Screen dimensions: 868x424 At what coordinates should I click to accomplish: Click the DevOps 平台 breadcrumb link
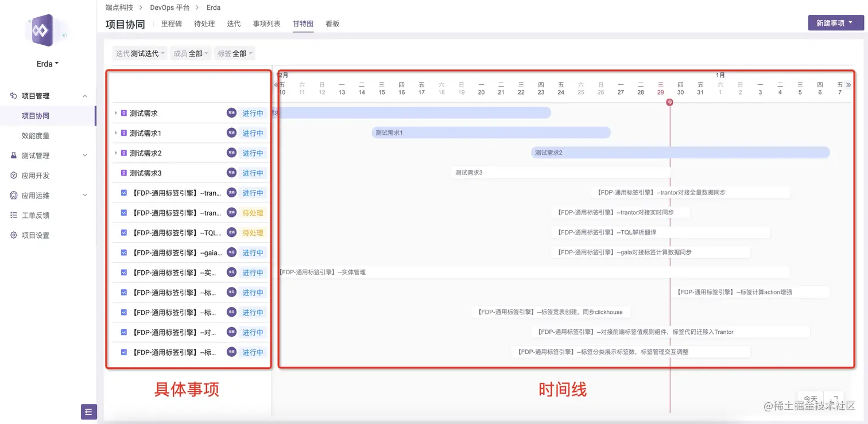170,7
